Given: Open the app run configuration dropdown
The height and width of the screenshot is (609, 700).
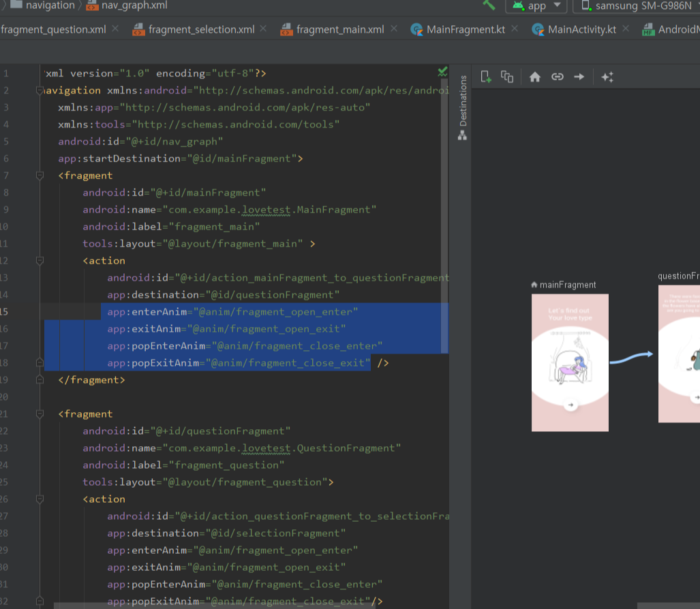Looking at the screenshot, I should (536, 5).
